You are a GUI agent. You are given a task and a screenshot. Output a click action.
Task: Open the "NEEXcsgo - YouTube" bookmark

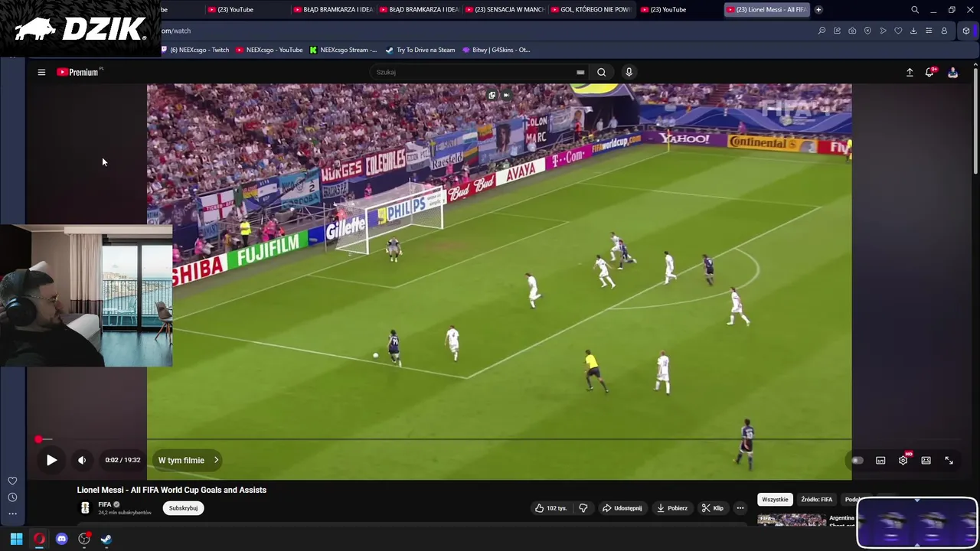point(269,50)
